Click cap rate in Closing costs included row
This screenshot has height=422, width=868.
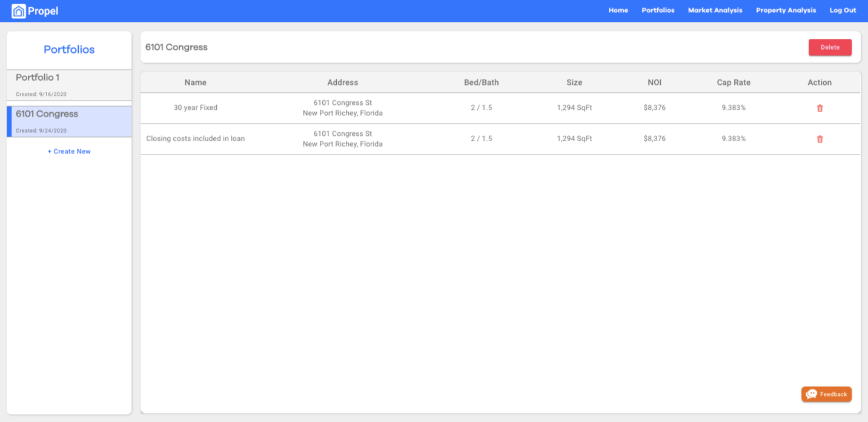[x=734, y=139]
